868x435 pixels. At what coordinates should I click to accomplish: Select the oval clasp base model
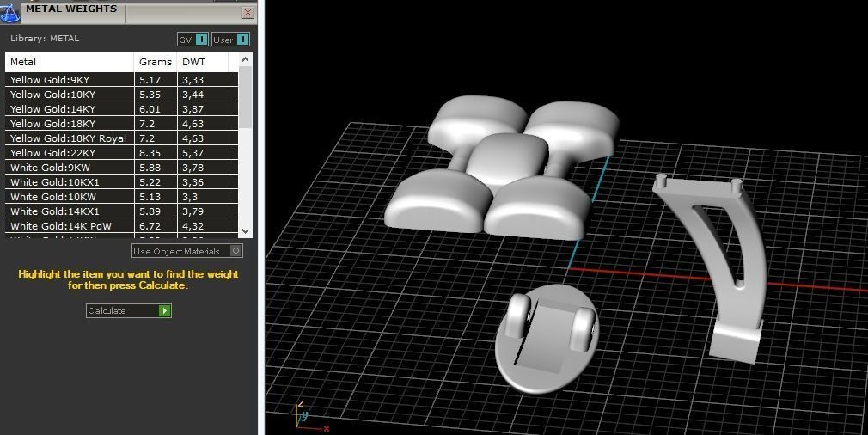click(547, 339)
